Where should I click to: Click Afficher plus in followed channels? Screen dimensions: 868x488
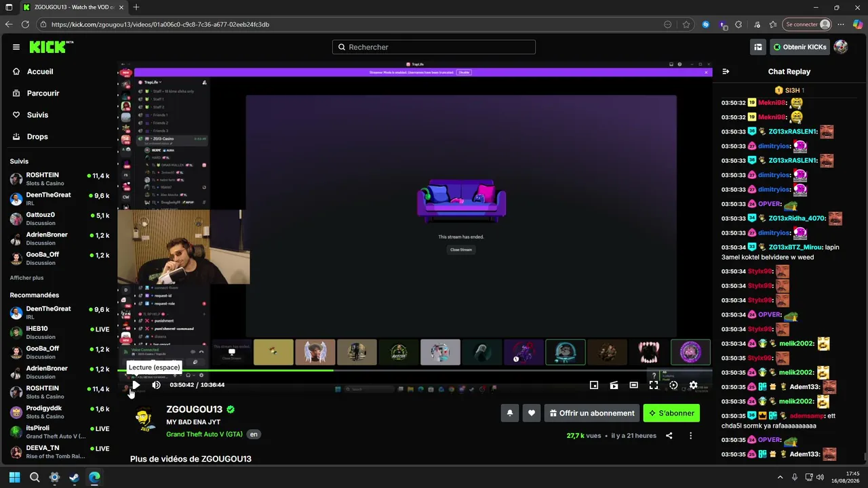click(x=26, y=278)
